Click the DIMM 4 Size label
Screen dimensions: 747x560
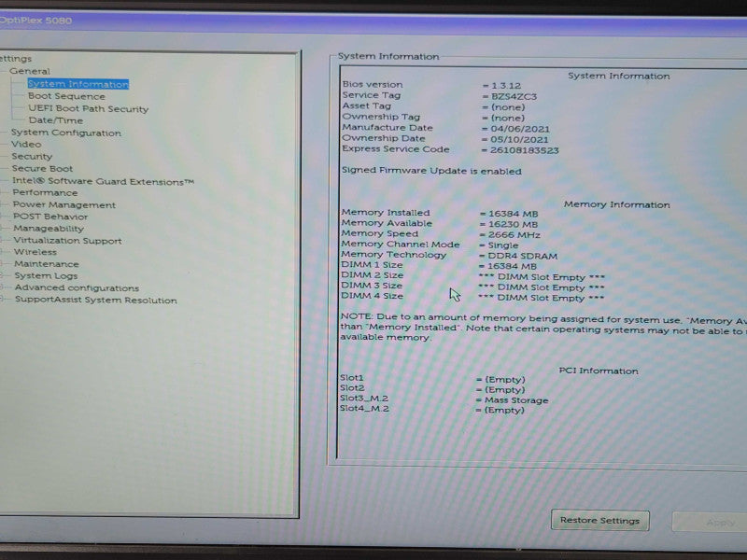(372, 296)
